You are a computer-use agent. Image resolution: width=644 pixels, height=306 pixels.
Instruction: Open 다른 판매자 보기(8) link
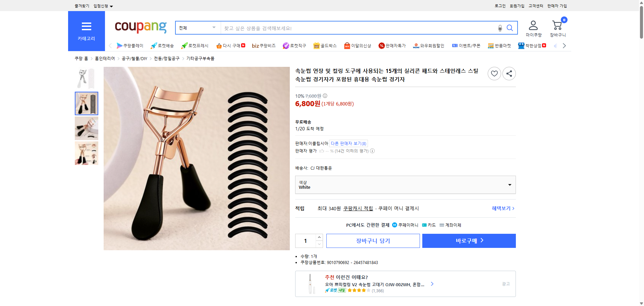coord(348,143)
